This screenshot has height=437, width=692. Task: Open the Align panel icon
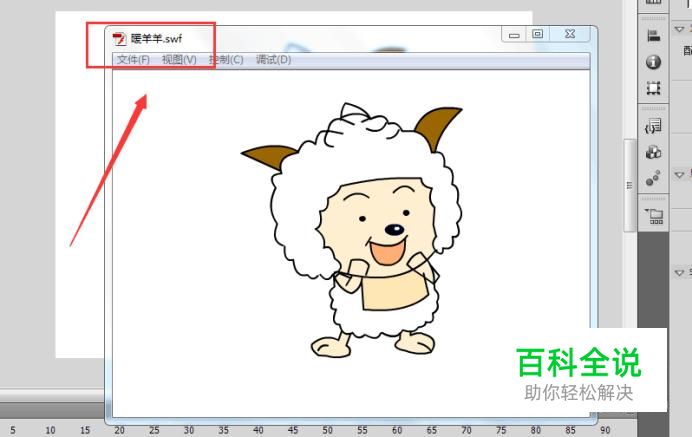[654, 36]
